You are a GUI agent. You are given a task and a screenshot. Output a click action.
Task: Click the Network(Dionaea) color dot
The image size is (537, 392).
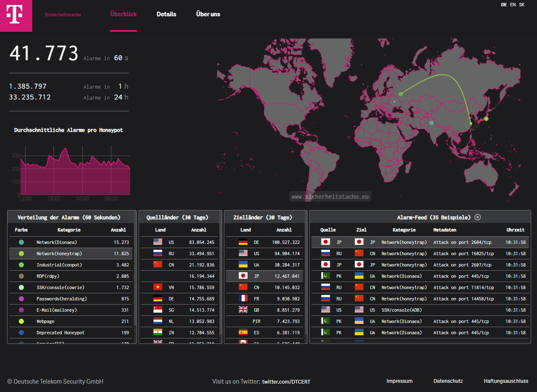[21, 242]
